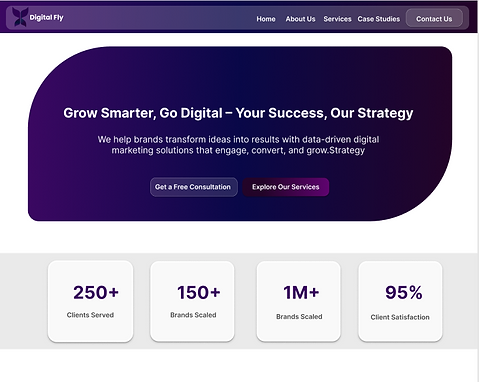This screenshot has height=382, width=479.
Task: Open the Services navigation link
Action: [337, 19]
